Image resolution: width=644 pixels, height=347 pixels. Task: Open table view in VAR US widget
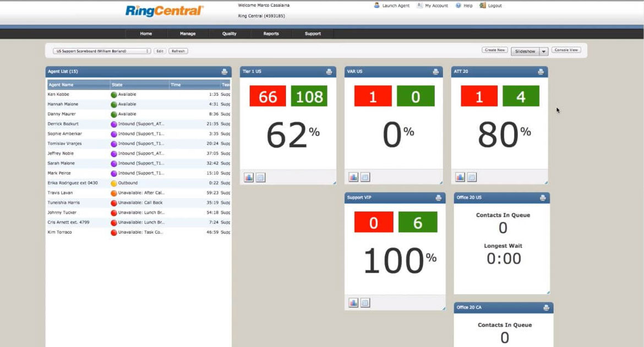pos(365,177)
